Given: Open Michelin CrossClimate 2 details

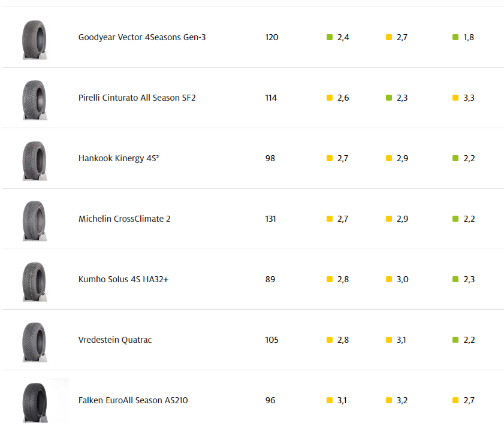Looking at the screenshot, I should [124, 219].
